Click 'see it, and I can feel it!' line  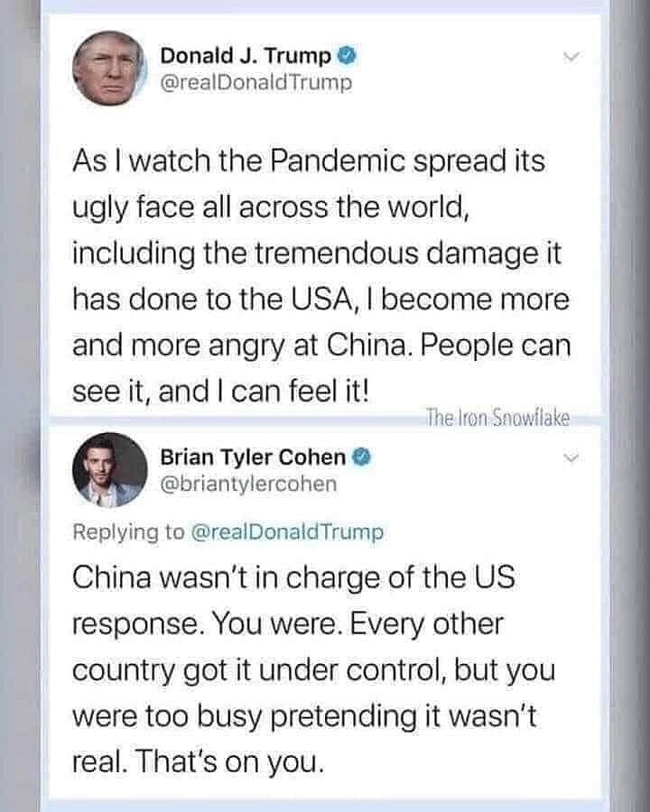[x=221, y=392]
